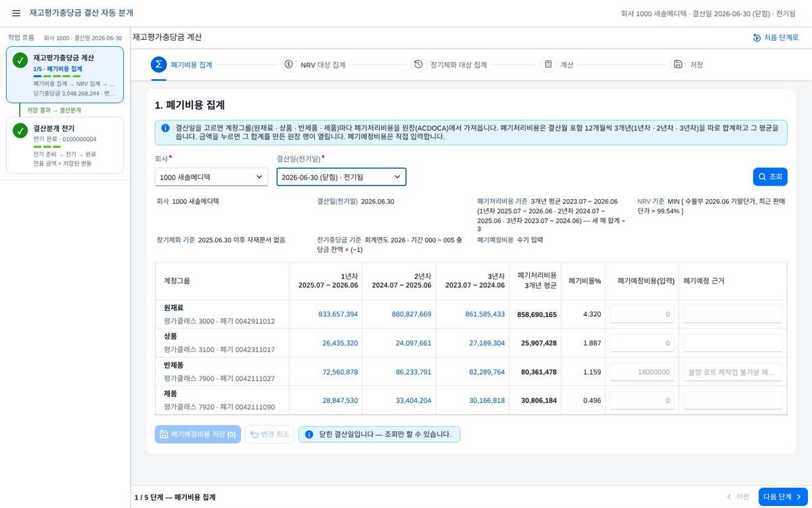Viewport: 812px width, 508px height.
Task: Click 상품 폐기예정 근거 input field
Action: [732, 343]
